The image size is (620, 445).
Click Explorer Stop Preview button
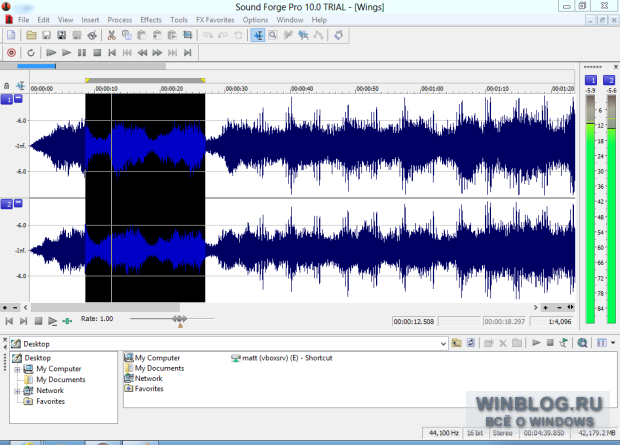click(550, 343)
